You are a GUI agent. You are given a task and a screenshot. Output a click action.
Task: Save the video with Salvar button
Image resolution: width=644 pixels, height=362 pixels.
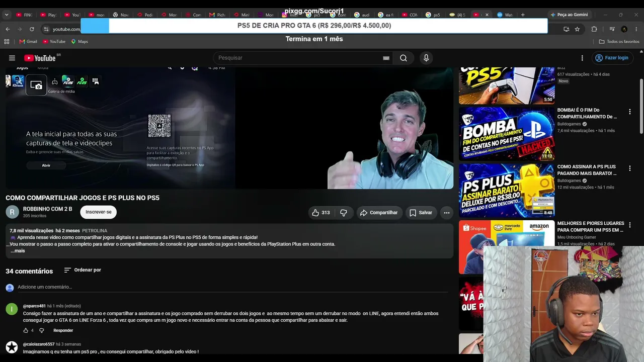(421, 213)
